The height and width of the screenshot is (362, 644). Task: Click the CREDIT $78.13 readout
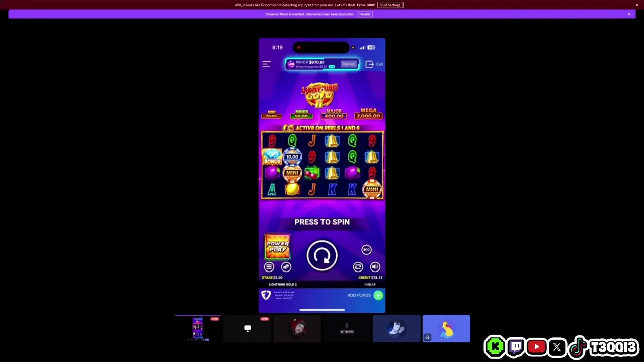pyautogui.click(x=370, y=278)
